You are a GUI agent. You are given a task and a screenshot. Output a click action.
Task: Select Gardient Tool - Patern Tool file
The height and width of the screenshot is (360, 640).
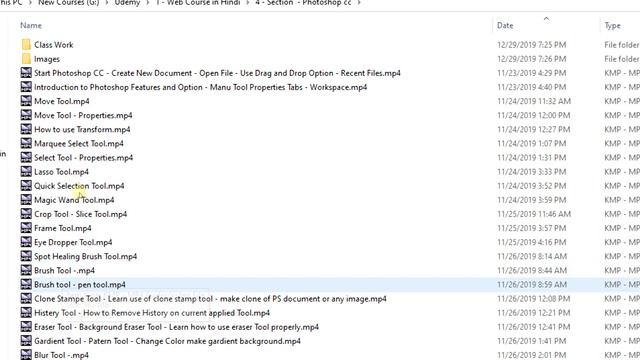click(167, 341)
